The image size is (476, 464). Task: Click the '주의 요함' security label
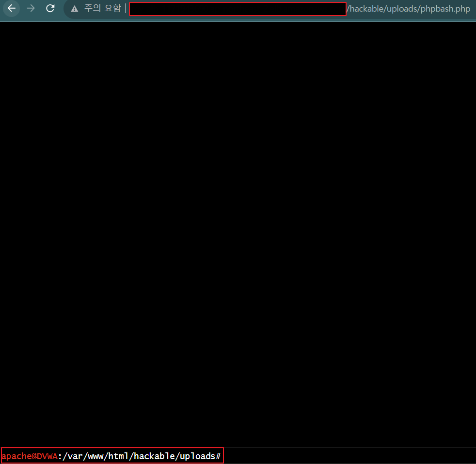click(103, 9)
